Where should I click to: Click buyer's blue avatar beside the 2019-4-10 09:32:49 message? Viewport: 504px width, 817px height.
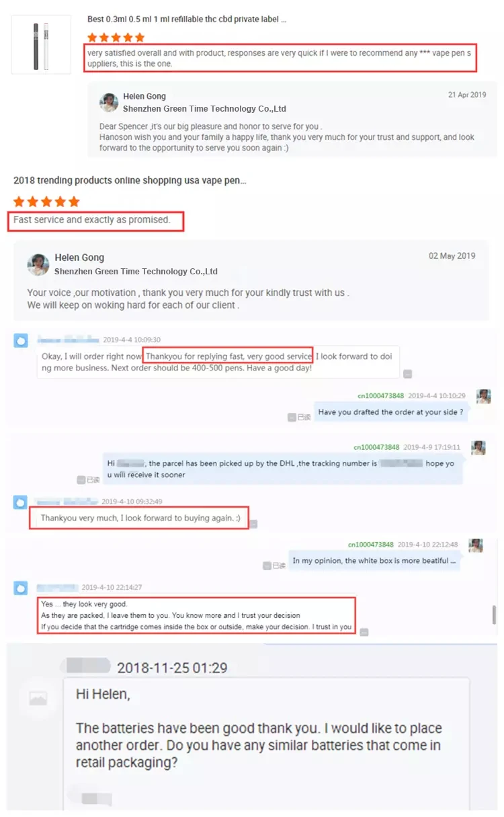[x=21, y=502]
